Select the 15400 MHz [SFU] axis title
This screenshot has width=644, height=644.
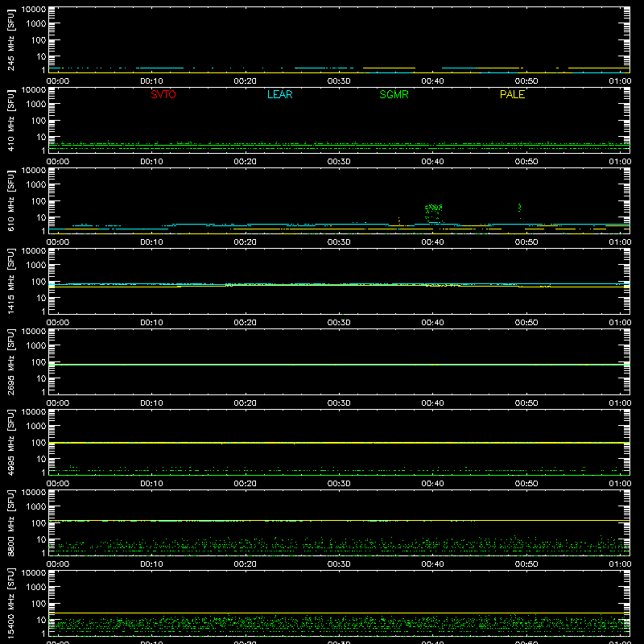[10, 603]
